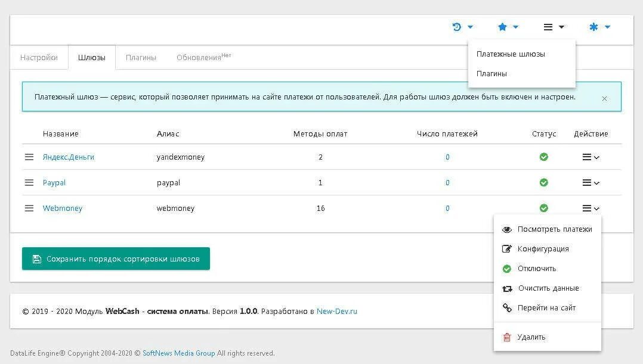
Task: Choose Посмотреть платежи from the action menu
Action: click(x=548, y=229)
